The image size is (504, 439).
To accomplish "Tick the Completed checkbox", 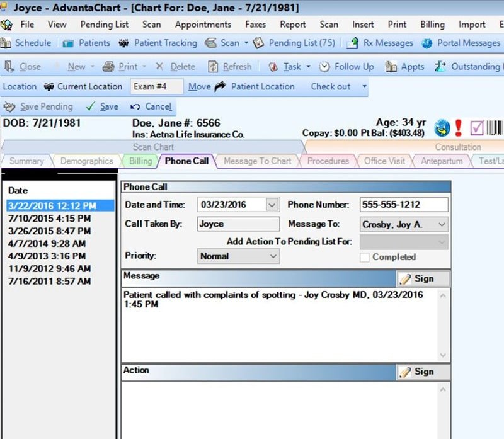I will coord(365,257).
